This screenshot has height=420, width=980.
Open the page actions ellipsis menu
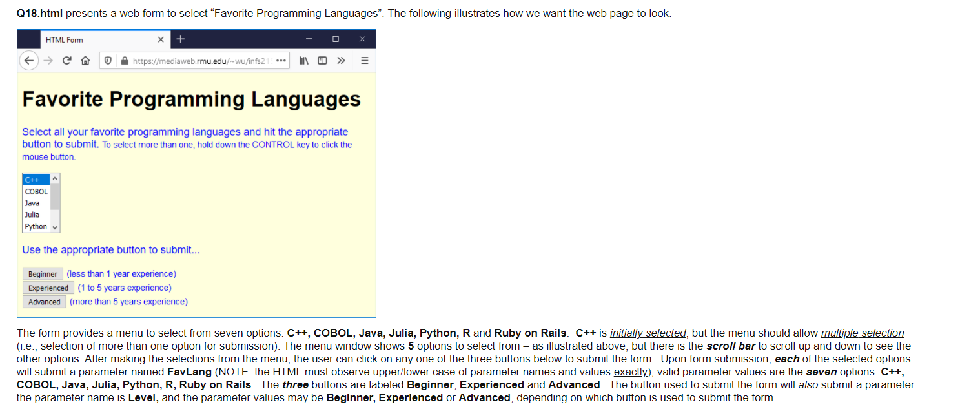280,60
